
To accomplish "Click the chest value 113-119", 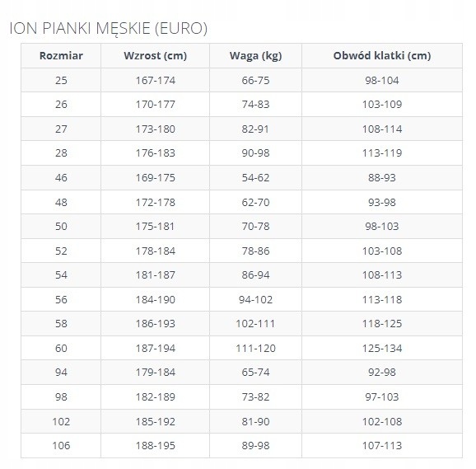I will pos(382,152).
